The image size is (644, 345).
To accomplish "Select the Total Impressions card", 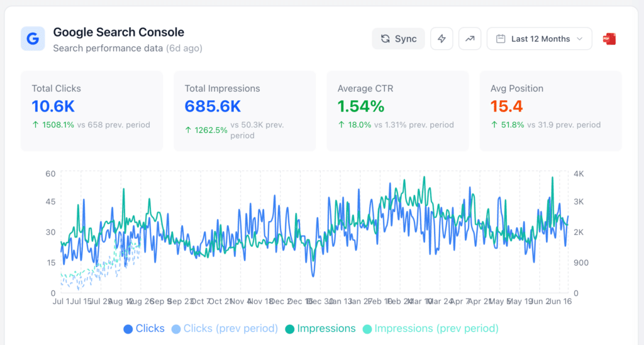I will (x=245, y=111).
